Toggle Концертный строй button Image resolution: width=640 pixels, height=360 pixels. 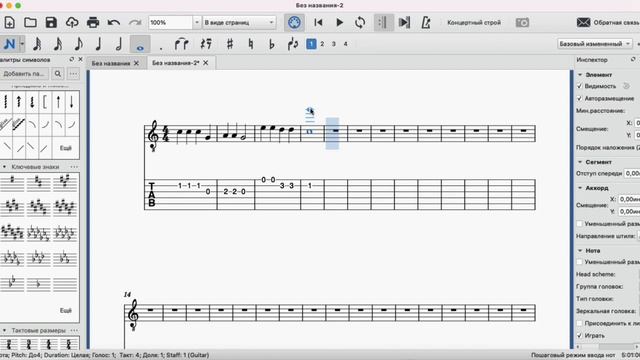point(474,22)
